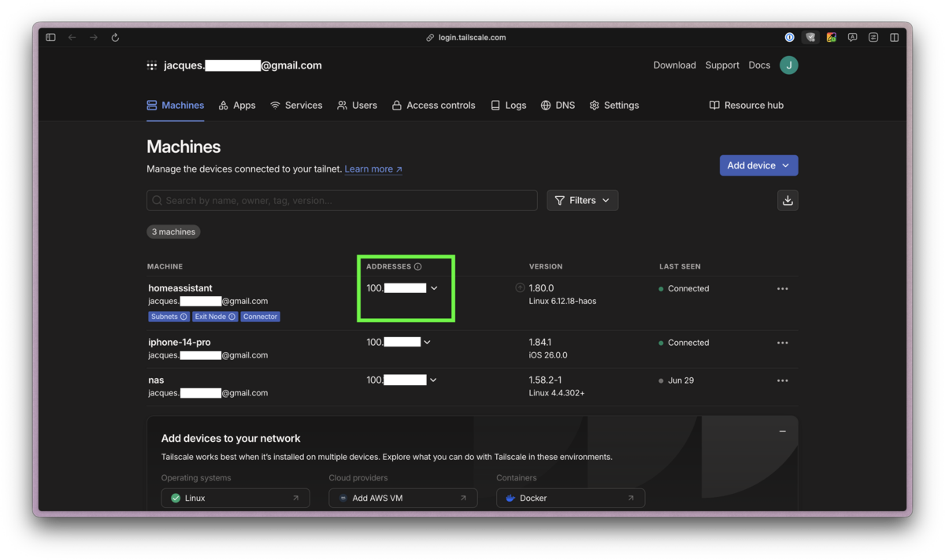Click the Linux 6.12.18-haos text
The height and width of the screenshot is (560, 945).
click(x=562, y=302)
